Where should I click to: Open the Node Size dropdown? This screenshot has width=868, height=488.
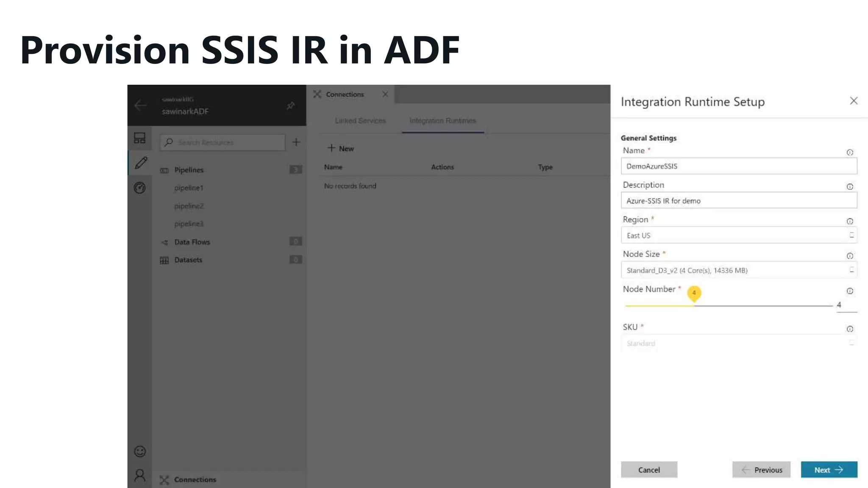(x=739, y=270)
